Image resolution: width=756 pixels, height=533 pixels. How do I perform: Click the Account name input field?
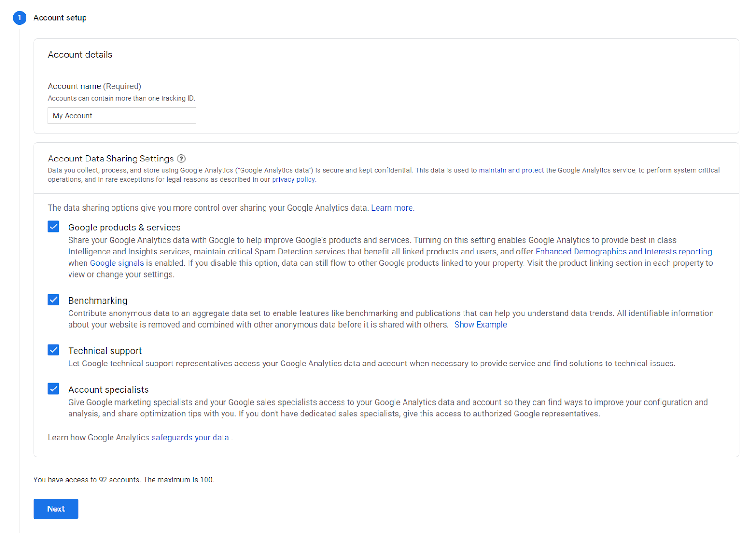click(x=122, y=116)
